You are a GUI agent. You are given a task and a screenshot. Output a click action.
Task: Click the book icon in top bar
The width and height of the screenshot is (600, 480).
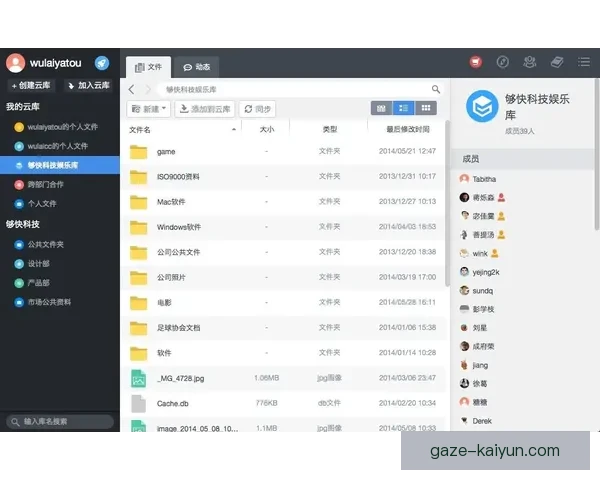pyautogui.click(x=557, y=62)
